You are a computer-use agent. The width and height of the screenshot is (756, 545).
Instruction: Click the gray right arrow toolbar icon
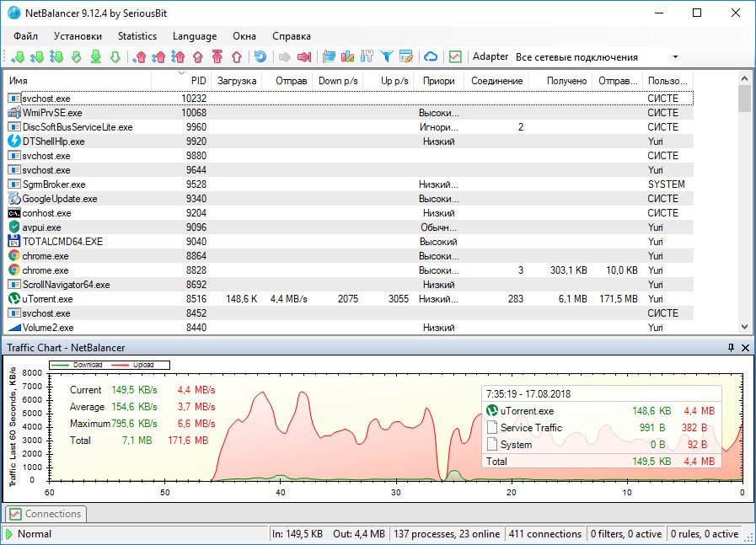tap(285, 57)
